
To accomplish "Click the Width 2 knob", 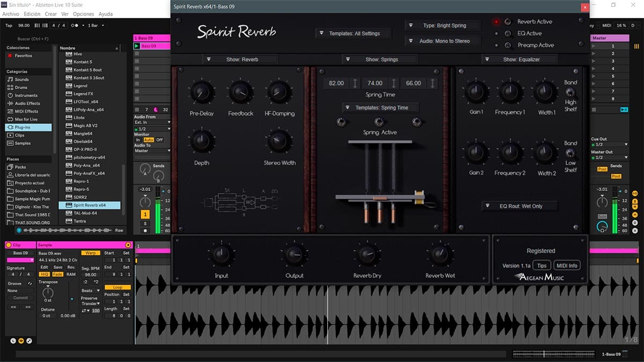I will pos(546,153).
